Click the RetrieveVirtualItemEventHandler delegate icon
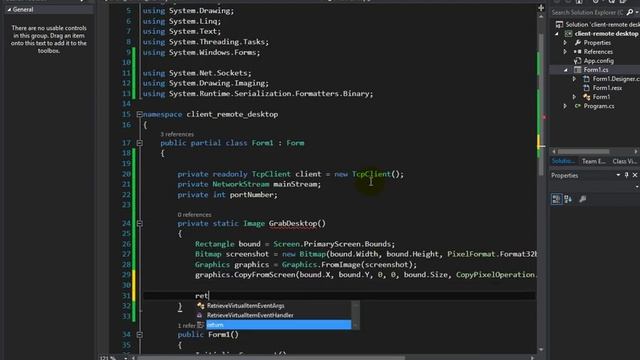The height and width of the screenshot is (360, 640). (200, 315)
